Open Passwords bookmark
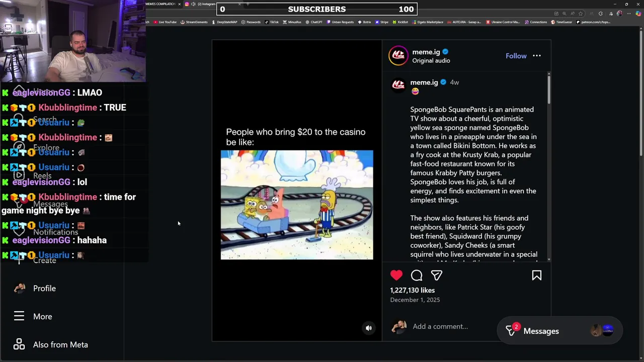The image size is (644, 362). pos(251,22)
